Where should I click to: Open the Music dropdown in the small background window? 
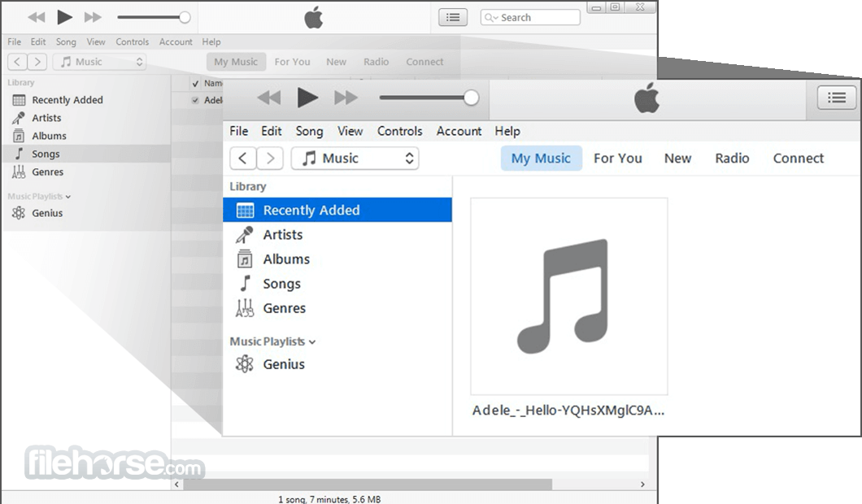point(99,62)
